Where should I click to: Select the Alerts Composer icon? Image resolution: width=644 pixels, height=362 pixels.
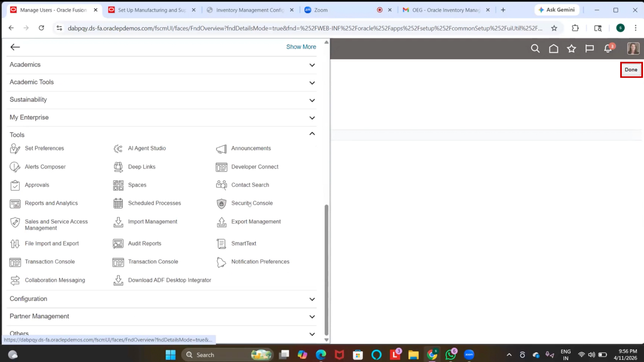[15, 167]
